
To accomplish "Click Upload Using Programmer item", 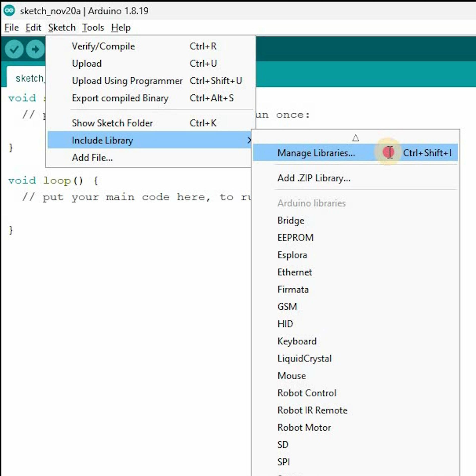I will point(127,81).
